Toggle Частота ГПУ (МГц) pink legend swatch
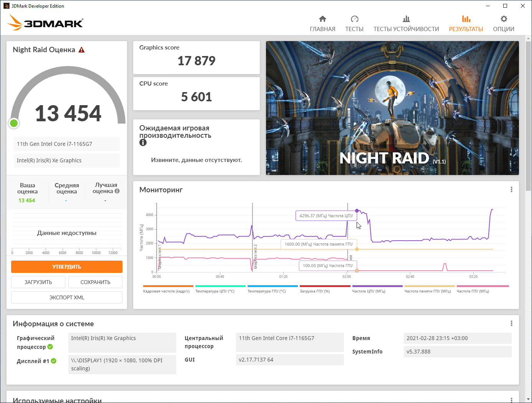Screen dimensions: 532x403 482,286
